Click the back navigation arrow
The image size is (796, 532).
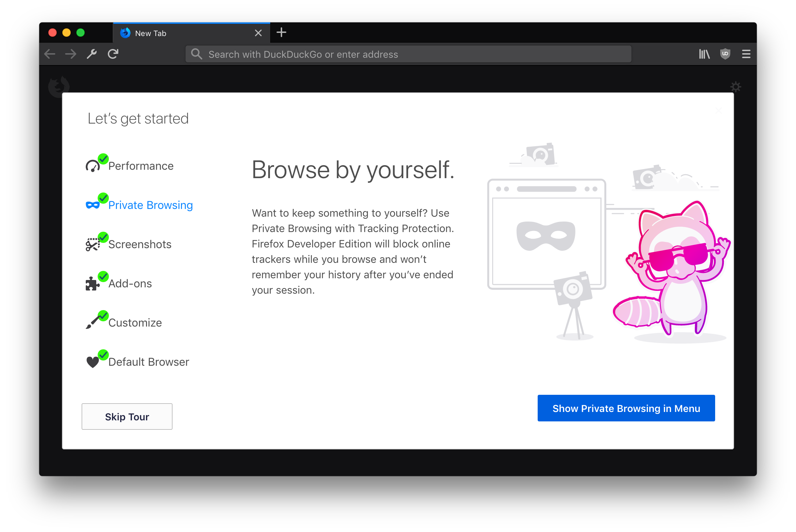pyautogui.click(x=50, y=54)
